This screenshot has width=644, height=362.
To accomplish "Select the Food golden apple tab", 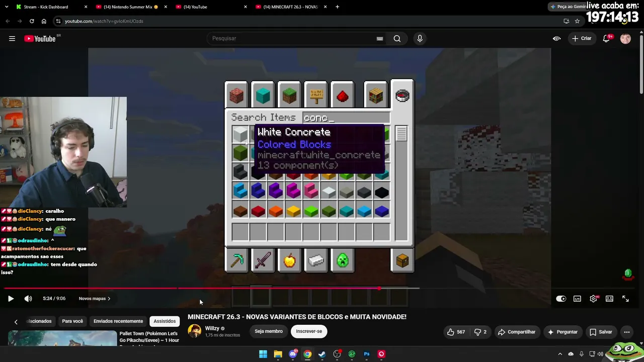I will (x=289, y=260).
